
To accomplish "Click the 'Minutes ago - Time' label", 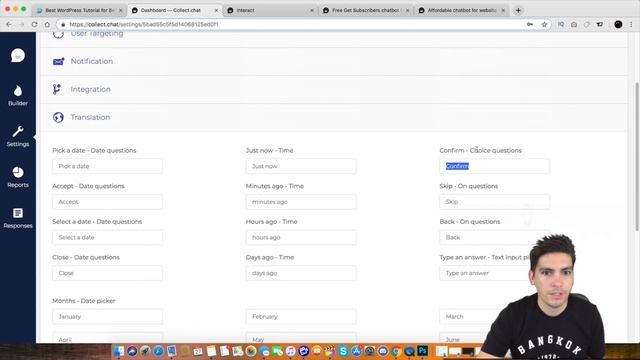I will point(275,186).
